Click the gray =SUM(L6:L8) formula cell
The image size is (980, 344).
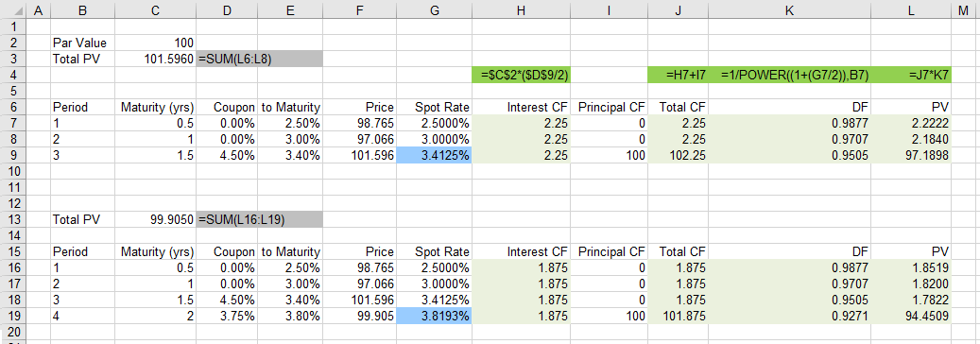[259, 59]
